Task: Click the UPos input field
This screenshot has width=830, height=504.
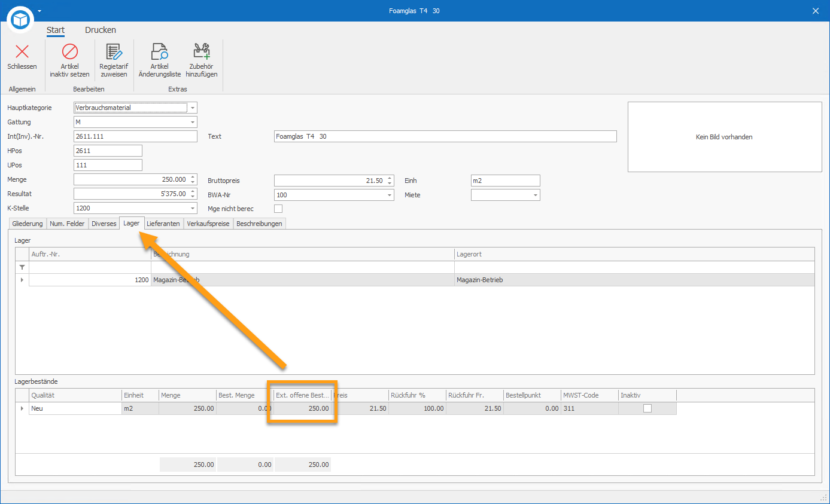Action: (108, 165)
